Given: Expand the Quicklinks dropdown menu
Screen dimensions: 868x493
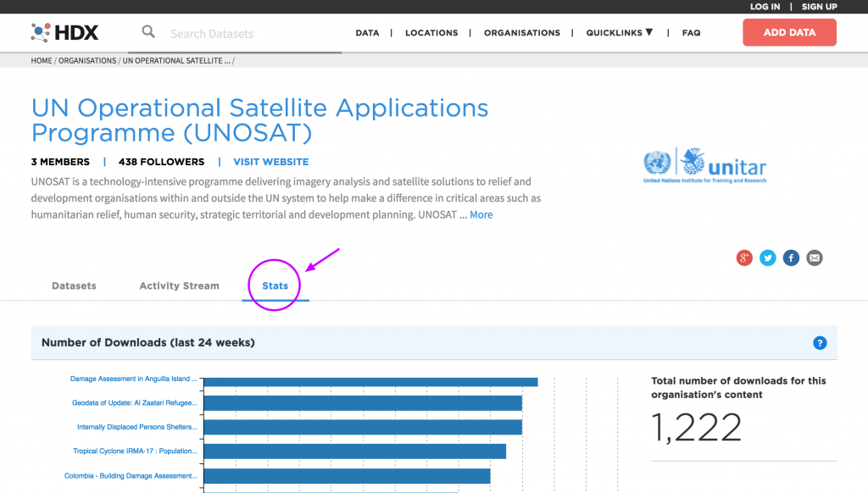Looking at the screenshot, I should [620, 33].
